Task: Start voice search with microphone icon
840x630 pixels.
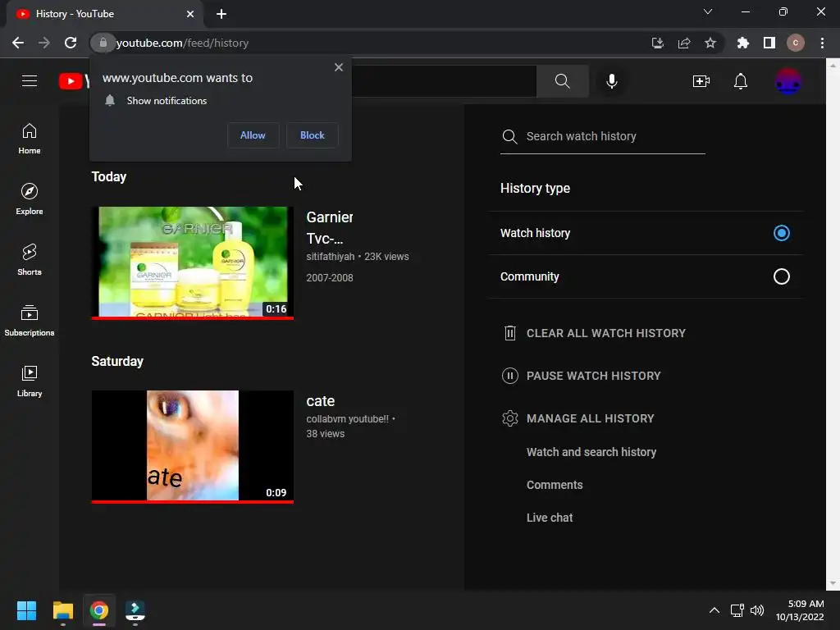Action: (611, 81)
